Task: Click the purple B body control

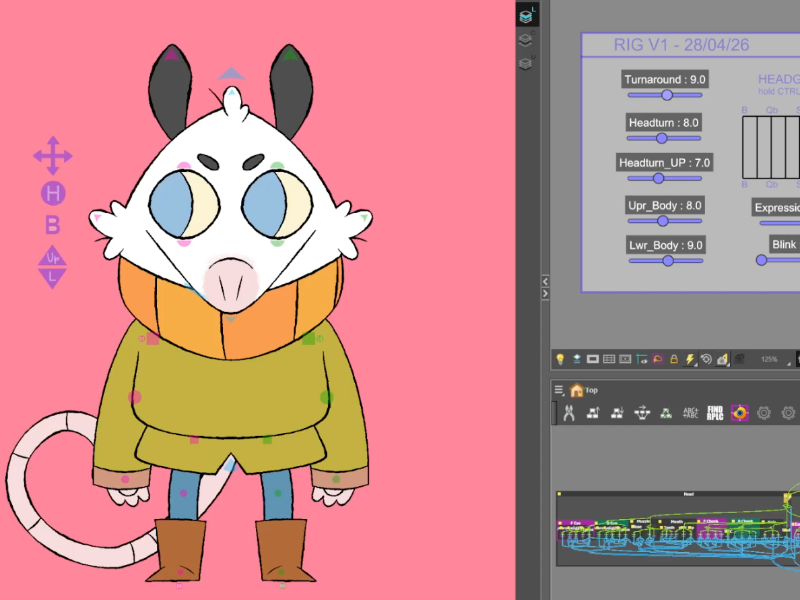Action: click(53, 224)
